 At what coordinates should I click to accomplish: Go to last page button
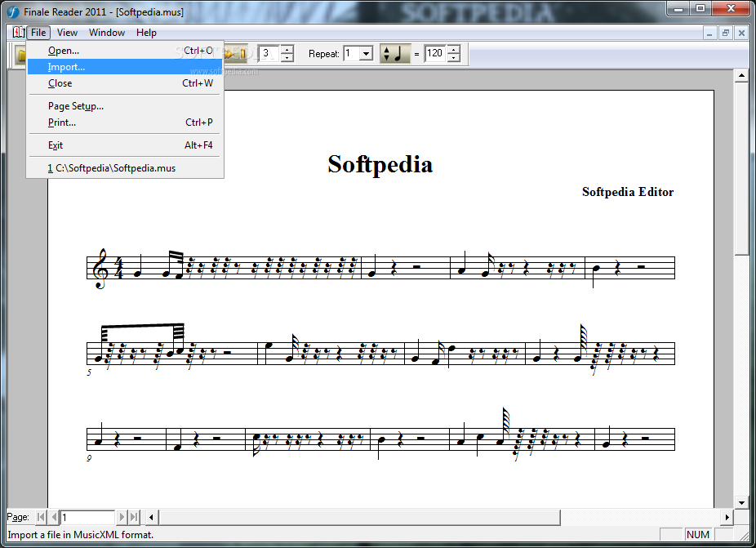click(134, 517)
